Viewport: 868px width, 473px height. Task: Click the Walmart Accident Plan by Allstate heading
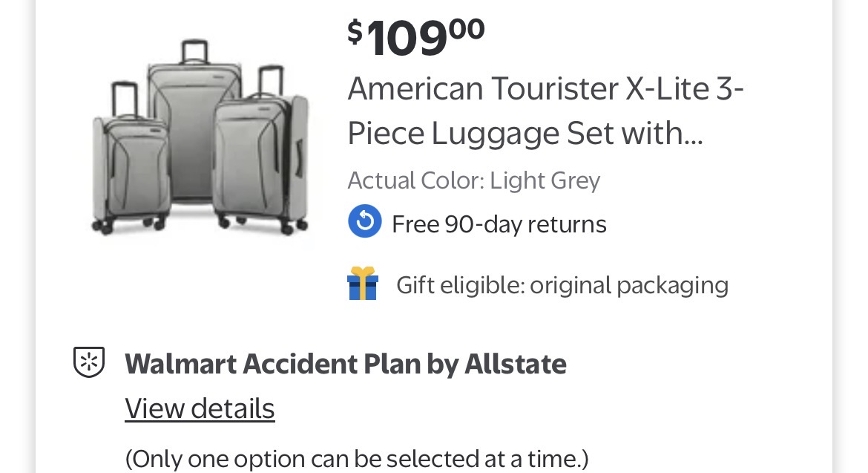click(x=345, y=364)
